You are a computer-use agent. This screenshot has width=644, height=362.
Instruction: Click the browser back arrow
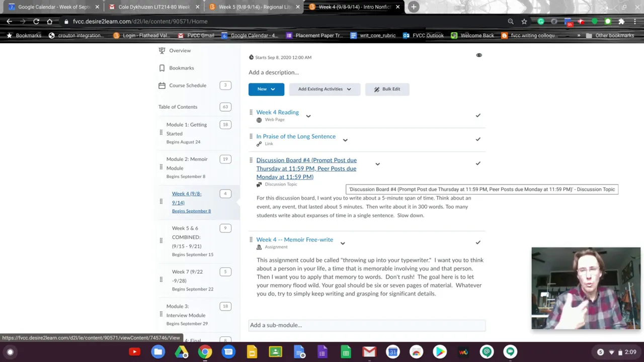pyautogui.click(x=9, y=21)
